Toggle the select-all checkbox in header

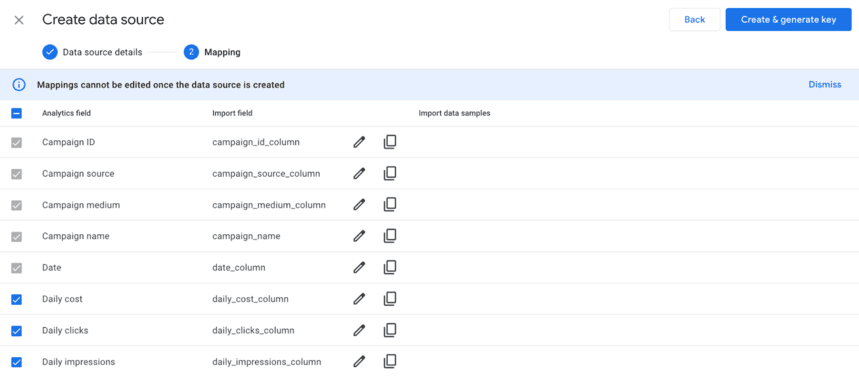click(x=16, y=113)
